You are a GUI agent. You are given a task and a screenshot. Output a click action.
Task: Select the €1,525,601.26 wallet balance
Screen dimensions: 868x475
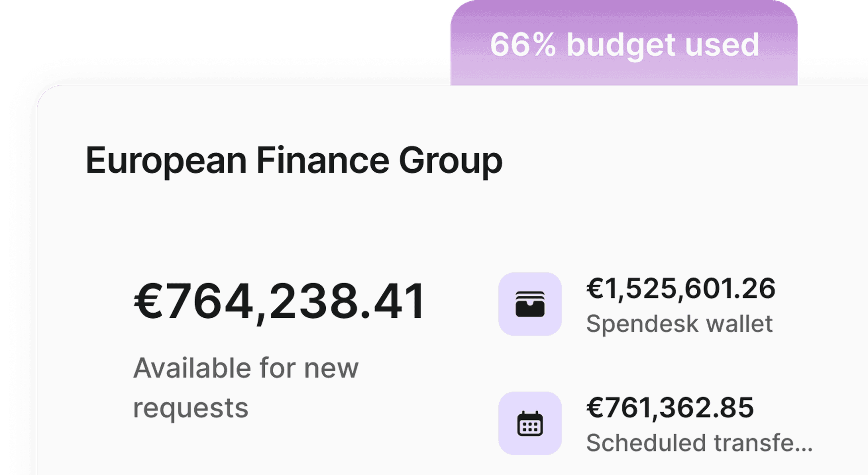[x=681, y=289]
